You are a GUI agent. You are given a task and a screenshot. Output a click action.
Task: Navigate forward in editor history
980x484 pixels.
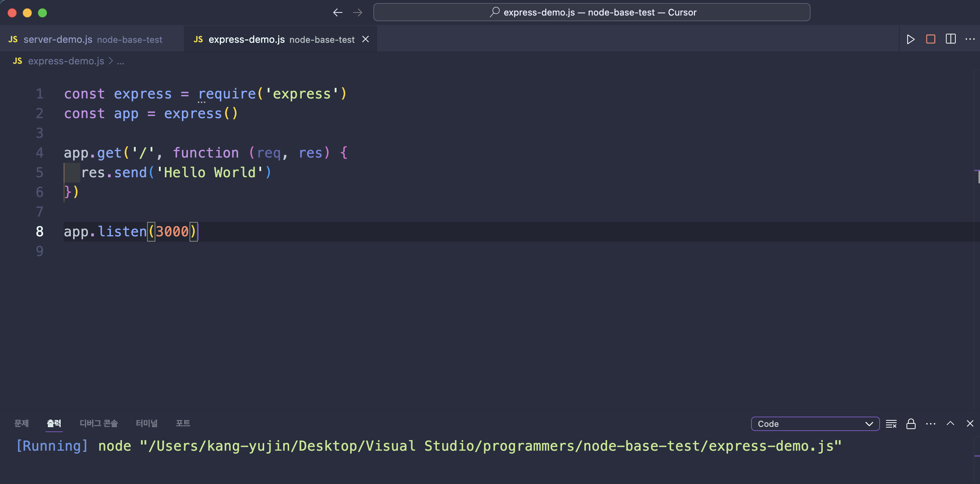[358, 12]
